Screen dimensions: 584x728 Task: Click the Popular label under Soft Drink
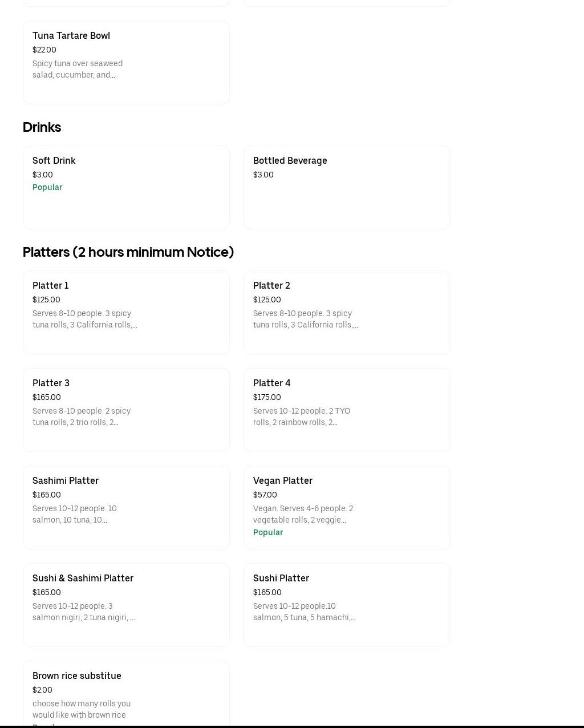(47, 187)
